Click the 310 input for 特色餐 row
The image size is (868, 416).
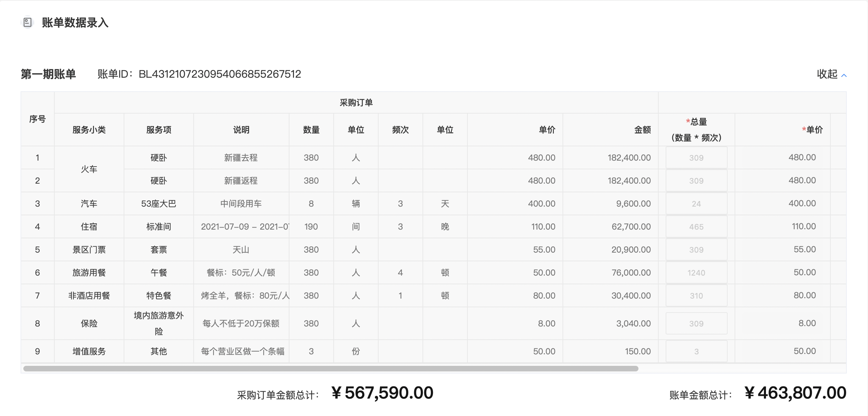[x=696, y=296]
